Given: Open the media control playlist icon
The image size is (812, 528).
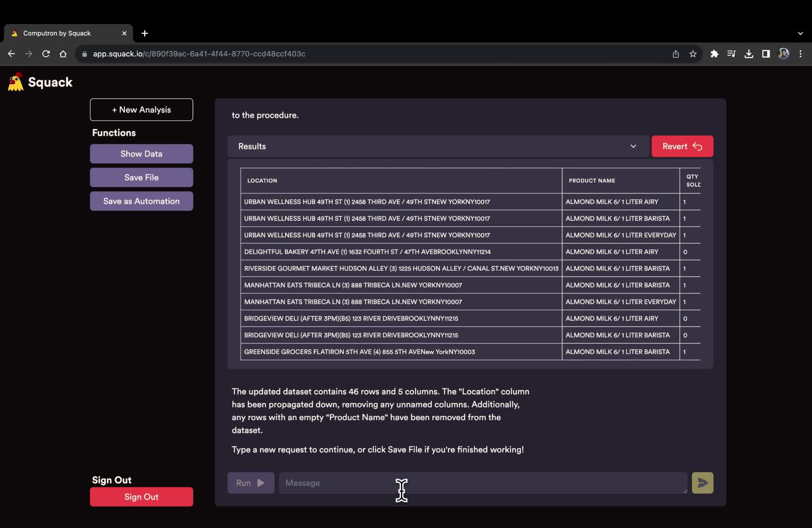Looking at the screenshot, I should pyautogui.click(x=731, y=54).
